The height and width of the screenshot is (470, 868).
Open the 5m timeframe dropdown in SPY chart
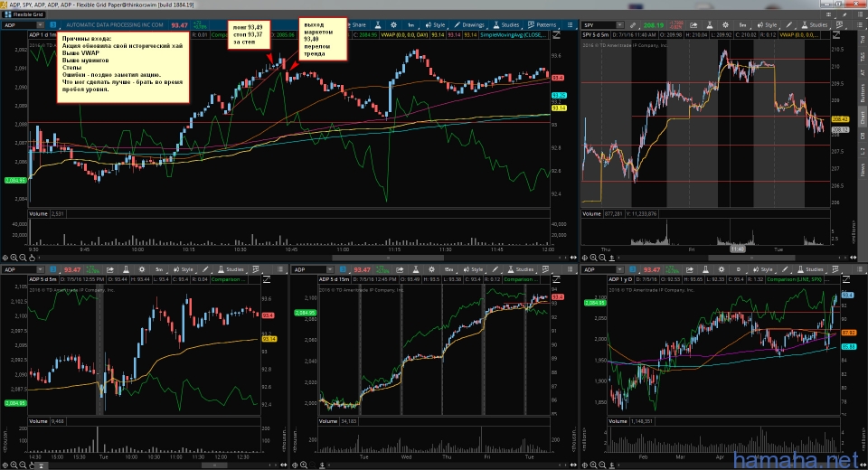pos(743,25)
